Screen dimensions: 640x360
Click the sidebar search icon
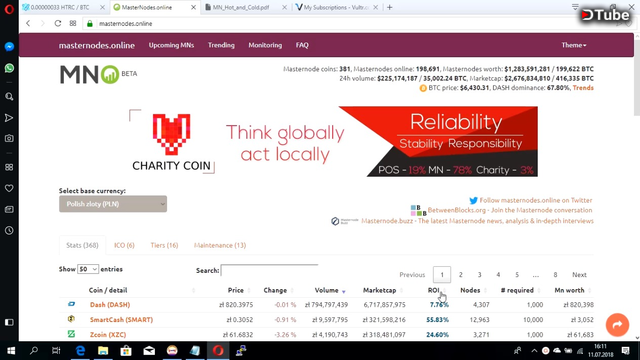click(9, 97)
